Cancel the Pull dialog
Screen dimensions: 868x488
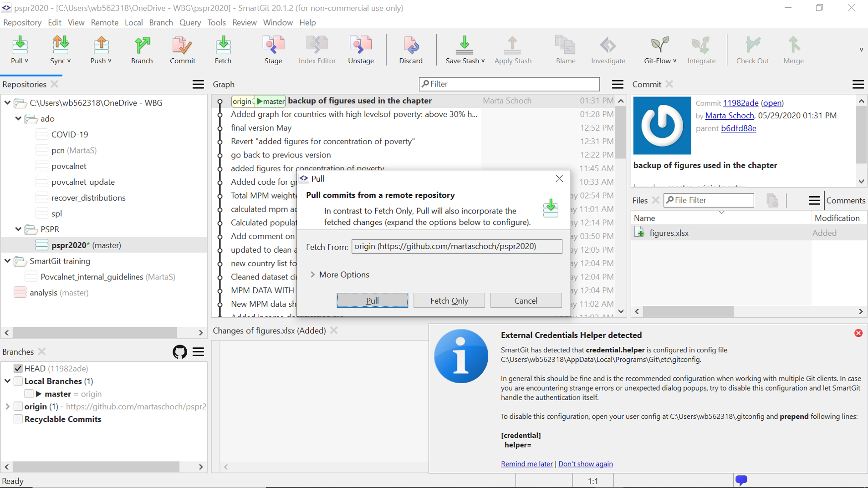(x=526, y=300)
